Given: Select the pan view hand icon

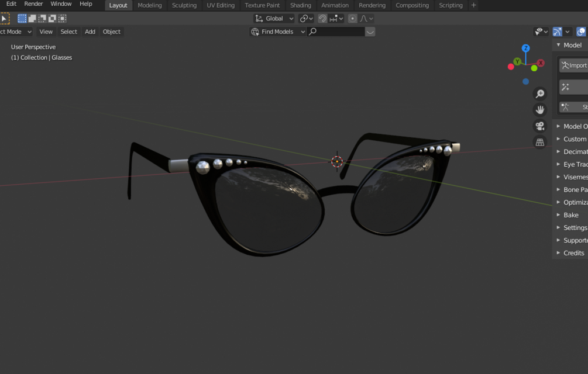Looking at the screenshot, I should click(x=539, y=110).
